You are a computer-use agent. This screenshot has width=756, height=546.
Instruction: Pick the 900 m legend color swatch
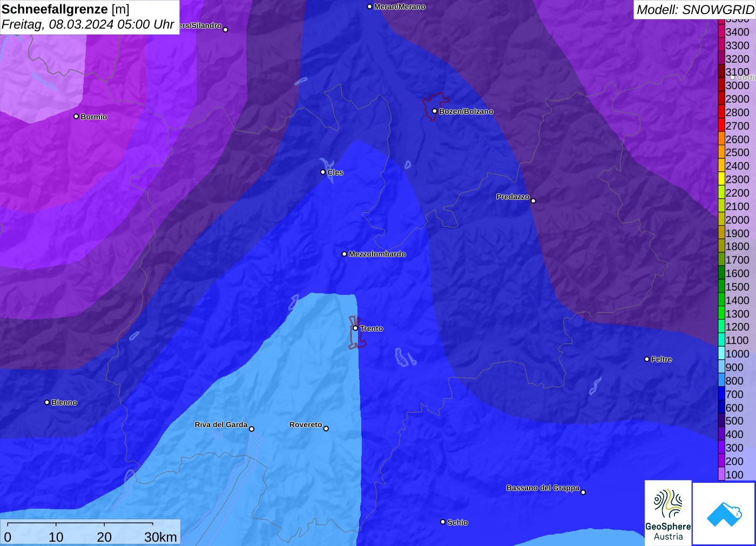pyautogui.click(x=721, y=367)
